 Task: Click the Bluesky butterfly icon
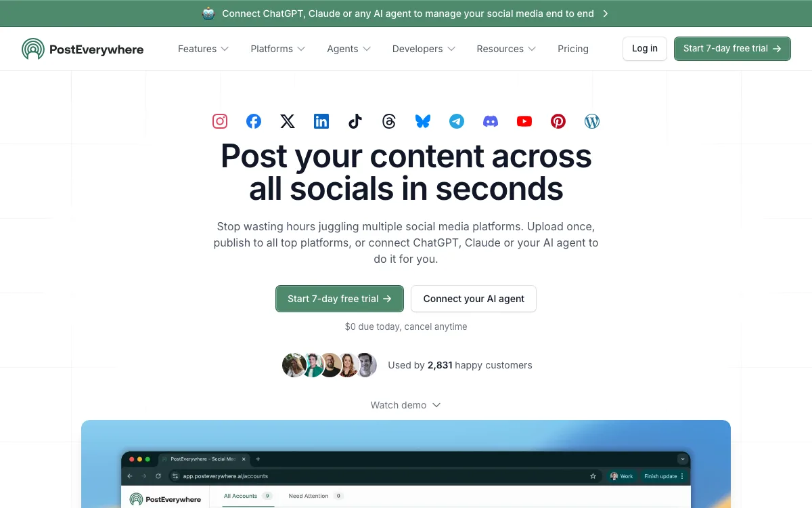[x=423, y=121]
